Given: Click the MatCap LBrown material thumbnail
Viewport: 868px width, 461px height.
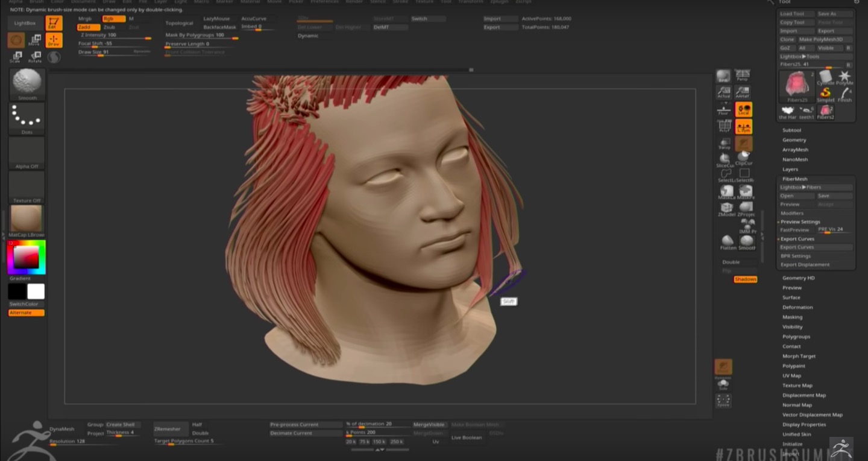Looking at the screenshot, I should click(x=26, y=218).
